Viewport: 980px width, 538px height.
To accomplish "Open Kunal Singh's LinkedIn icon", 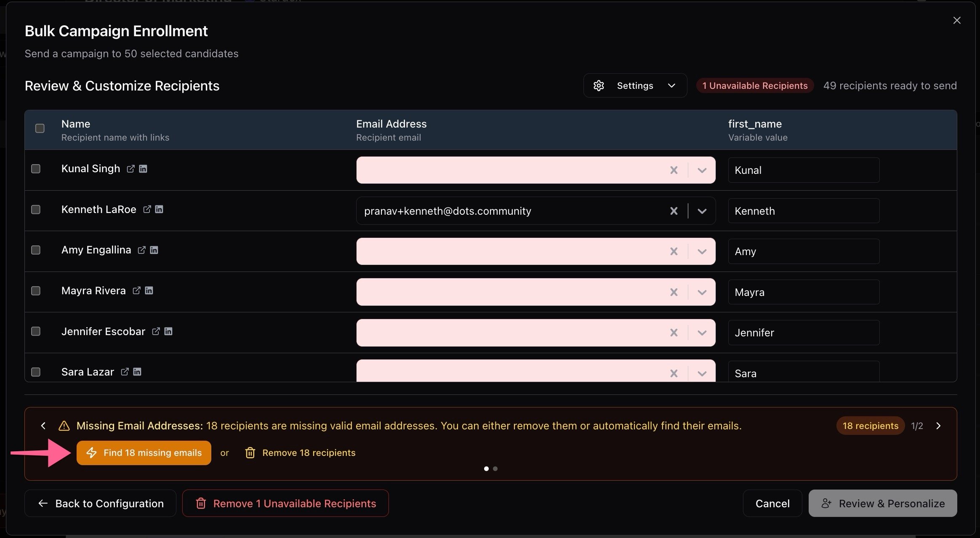I will tap(143, 169).
